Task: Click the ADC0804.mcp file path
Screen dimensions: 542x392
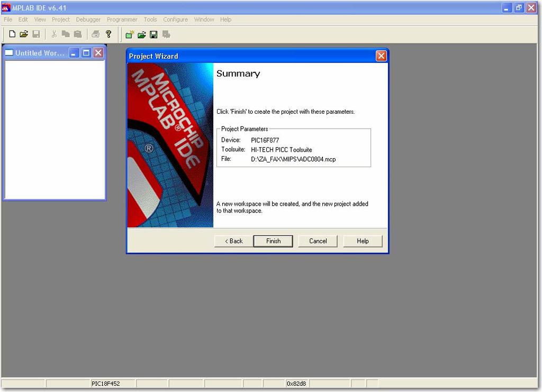Action: 293,159
